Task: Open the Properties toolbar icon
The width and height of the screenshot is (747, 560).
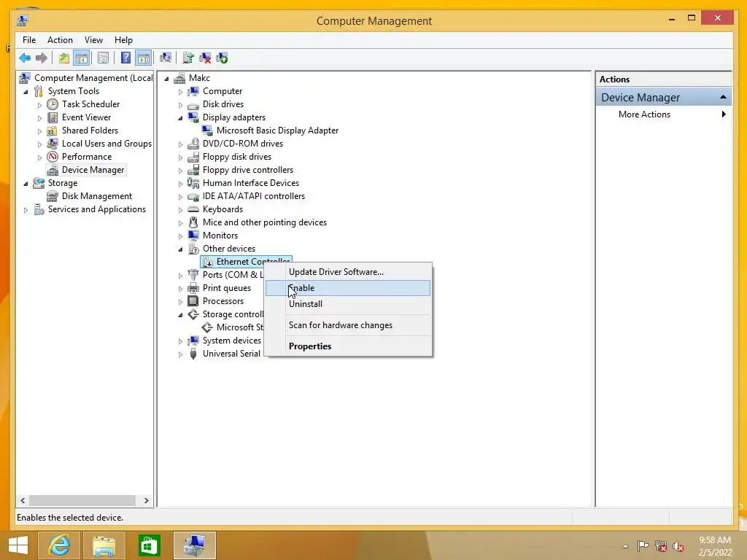Action: (103, 58)
